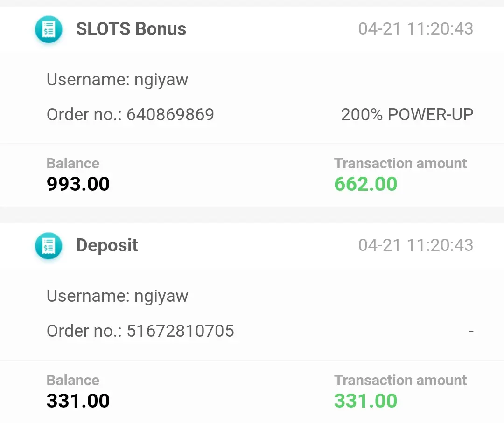504x423 pixels.
Task: Tap the SLOTS Bonus timestamp 04-21 11:20:43
Action: 416,29
